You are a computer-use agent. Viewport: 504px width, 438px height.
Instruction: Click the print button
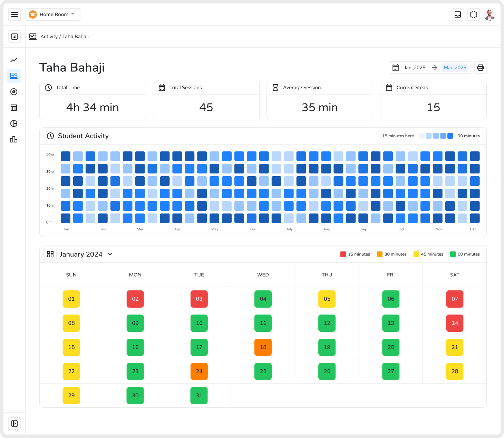pos(480,68)
